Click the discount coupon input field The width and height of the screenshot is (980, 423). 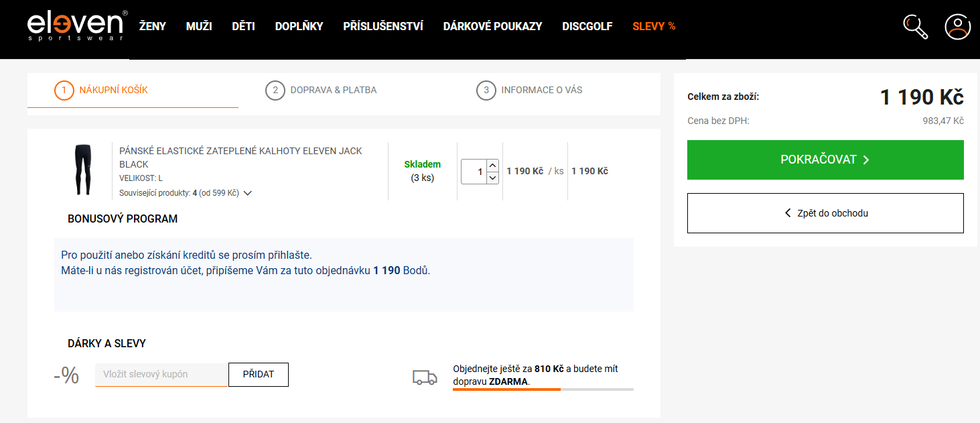pos(161,375)
